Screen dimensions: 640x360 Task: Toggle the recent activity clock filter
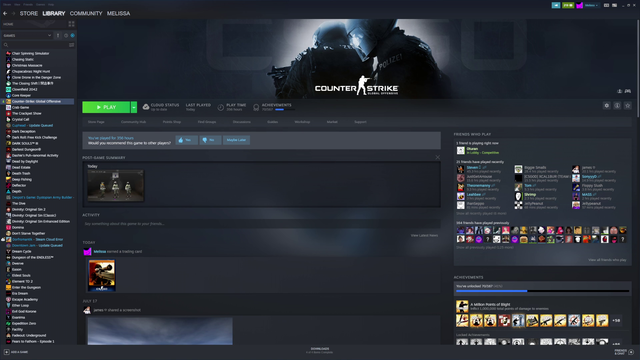click(66, 36)
